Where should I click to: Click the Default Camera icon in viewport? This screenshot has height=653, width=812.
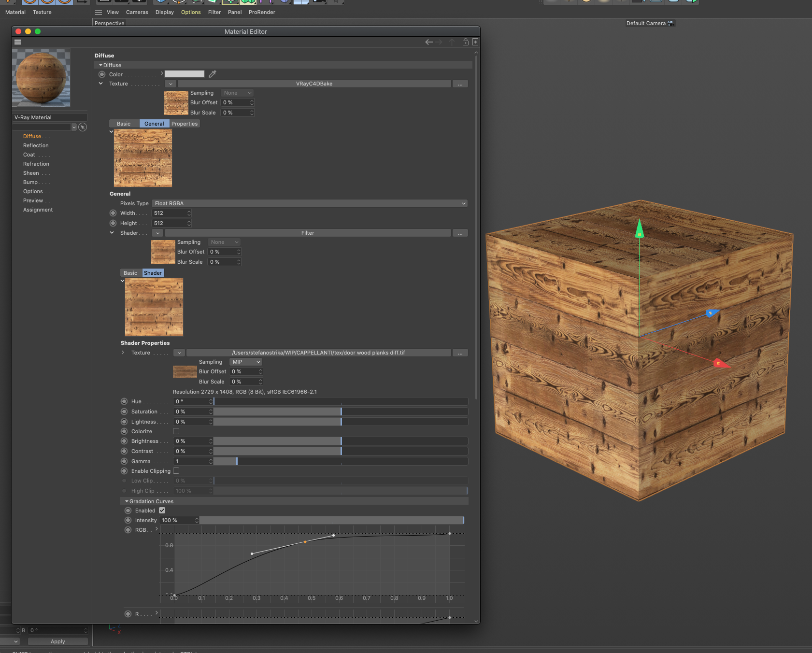point(670,23)
